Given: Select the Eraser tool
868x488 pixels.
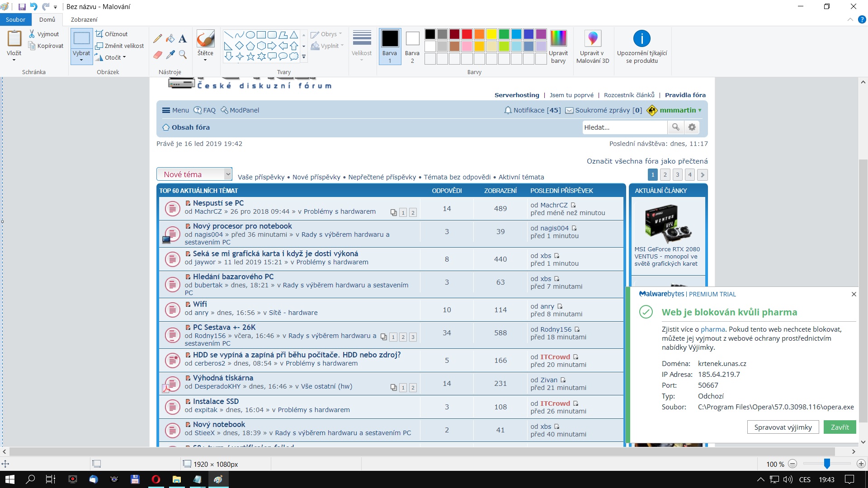Looking at the screenshot, I should tap(157, 55).
